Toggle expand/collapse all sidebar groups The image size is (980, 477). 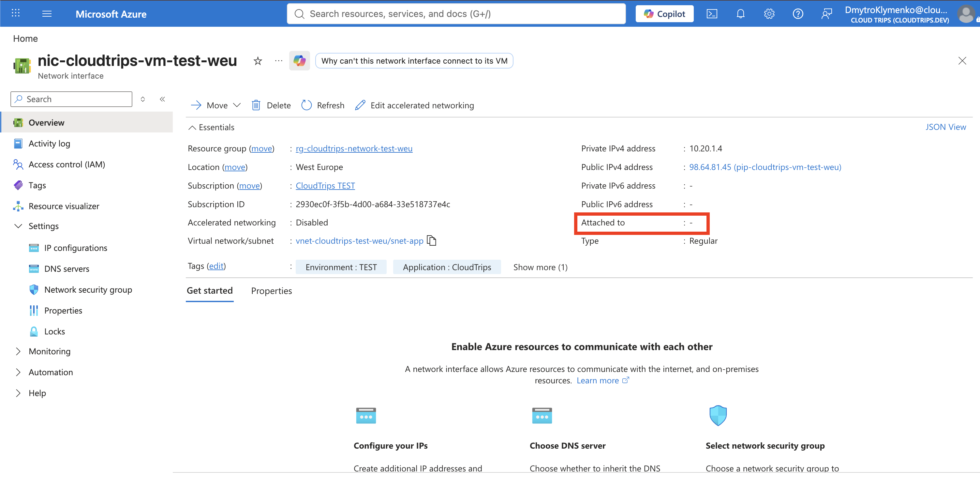click(143, 99)
